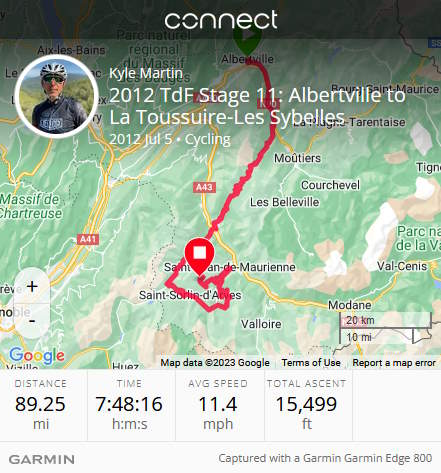Click the Garmin logo in footer
Image resolution: width=441 pixels, height=473 pixels.
[x=42, y=459]
